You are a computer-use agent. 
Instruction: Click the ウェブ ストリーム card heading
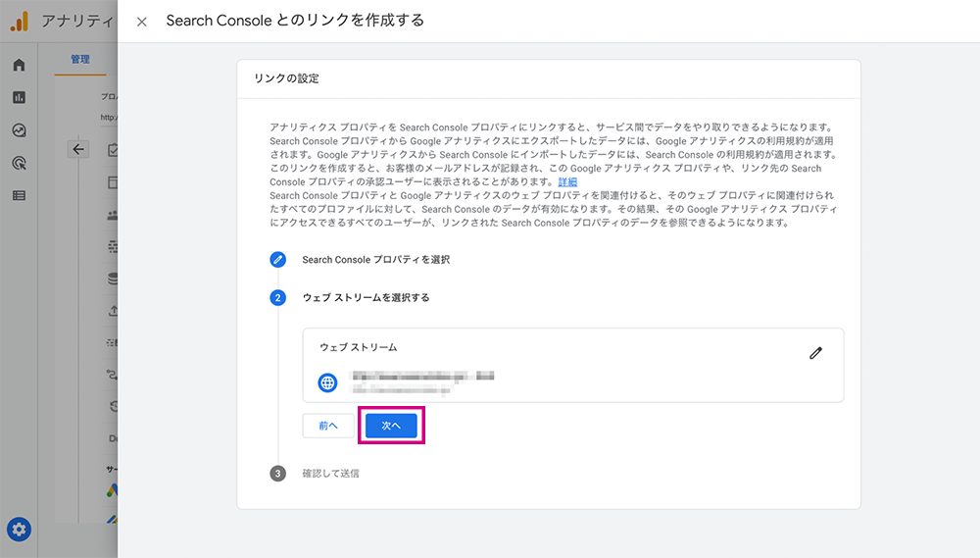tap(358, 347)
